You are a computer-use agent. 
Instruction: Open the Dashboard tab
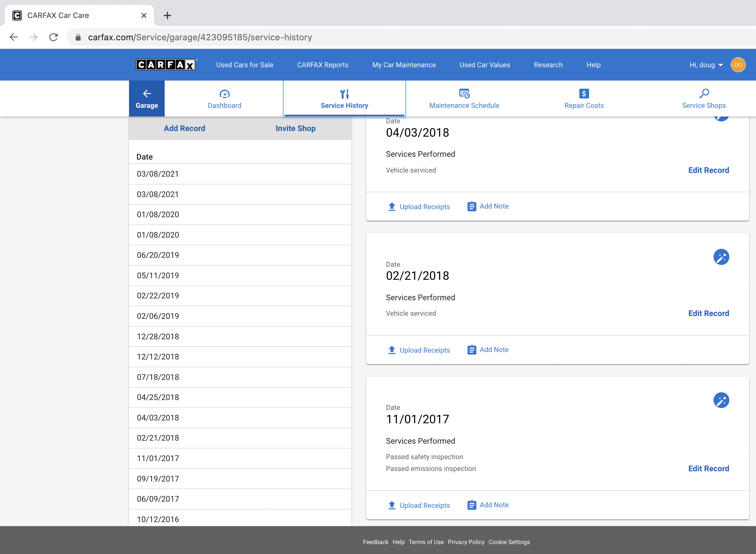225,99
